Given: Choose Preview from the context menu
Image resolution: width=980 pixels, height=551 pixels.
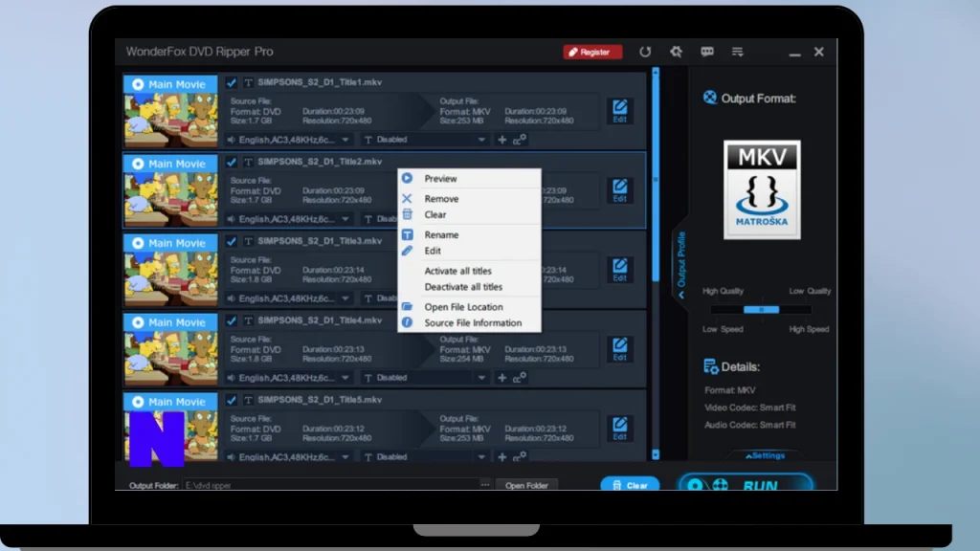Looking at the screenshot, I should click(469, 179).
